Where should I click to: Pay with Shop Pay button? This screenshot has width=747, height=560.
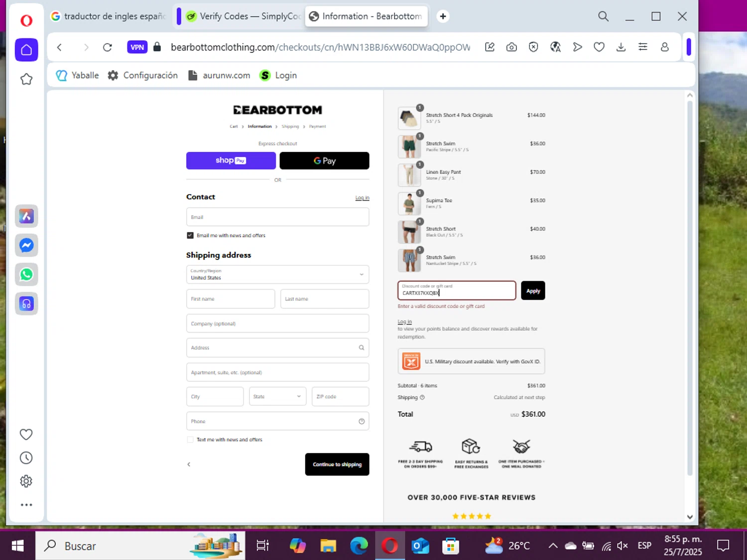pyautogui.click(x=231, y=161)
